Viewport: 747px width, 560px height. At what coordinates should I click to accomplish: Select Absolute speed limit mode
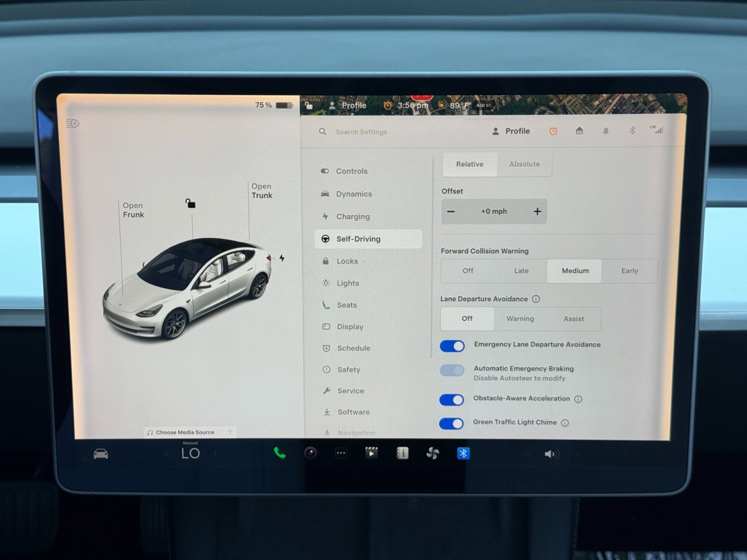coord(524,164)
